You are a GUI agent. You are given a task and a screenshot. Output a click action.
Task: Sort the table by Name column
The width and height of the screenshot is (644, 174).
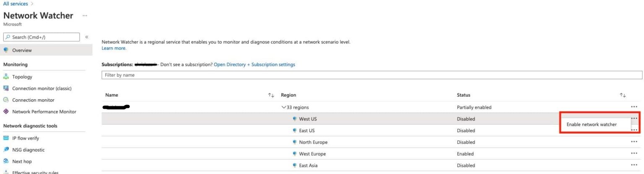[271, 95]
